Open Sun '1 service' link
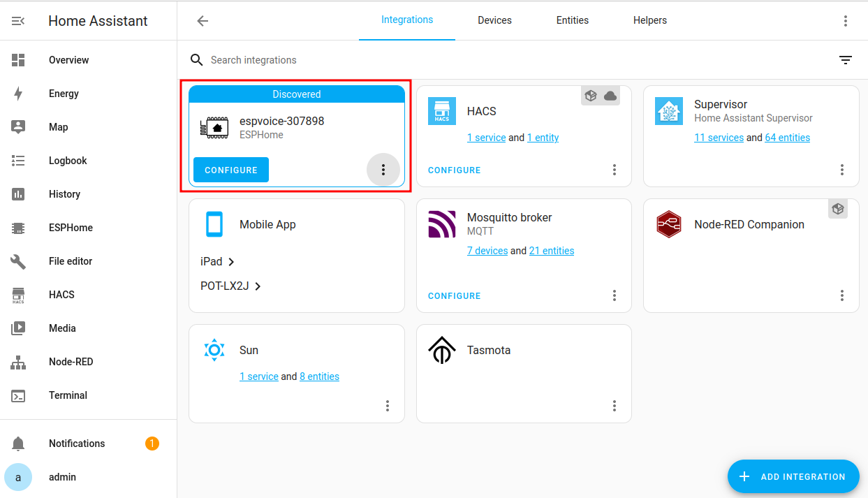Screen dimensions: 868x498 [259, 376]
